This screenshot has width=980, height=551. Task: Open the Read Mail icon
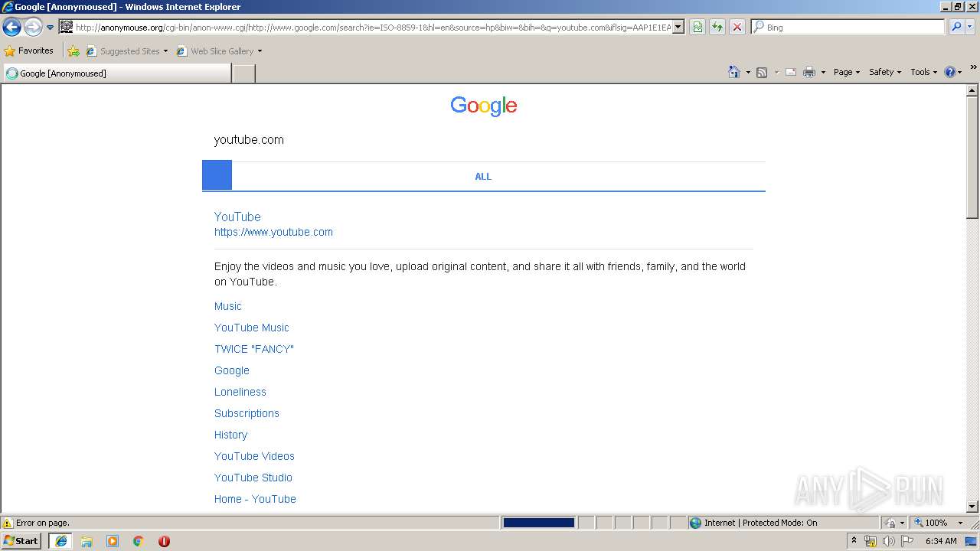click(791, 72)
